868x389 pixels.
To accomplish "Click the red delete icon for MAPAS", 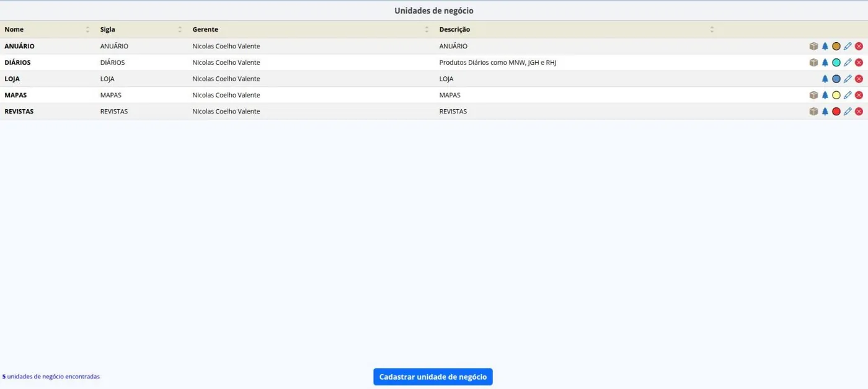I will (x=859, y=95).
